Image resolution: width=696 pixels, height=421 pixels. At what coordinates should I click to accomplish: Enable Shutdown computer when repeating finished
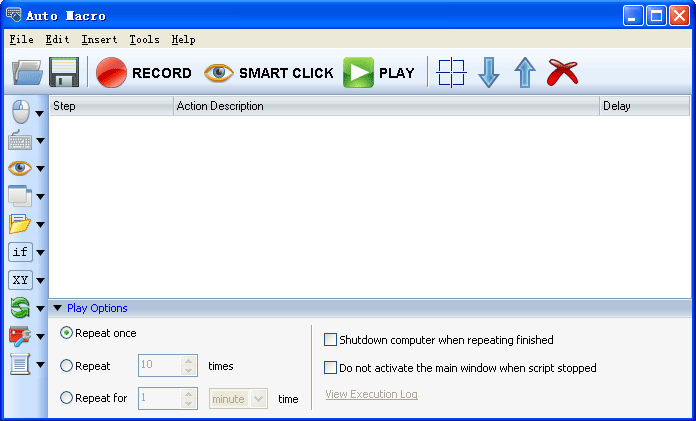click(x=331, y=340)
